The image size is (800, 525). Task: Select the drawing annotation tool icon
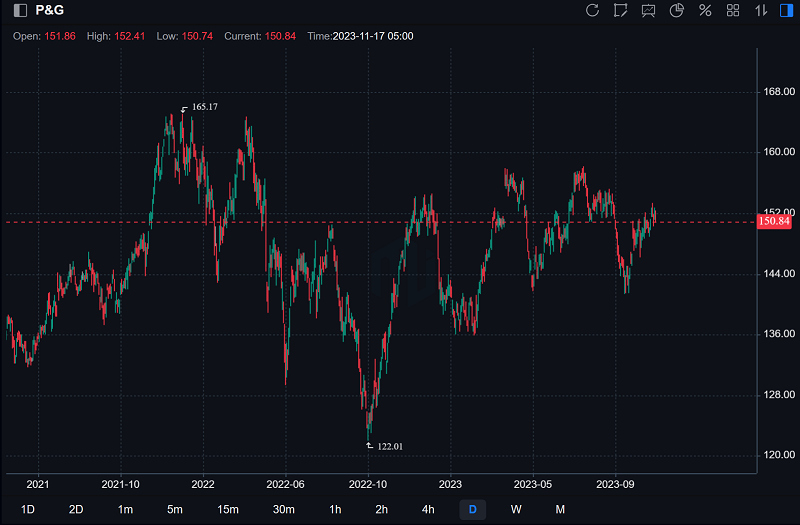(621, 10)
